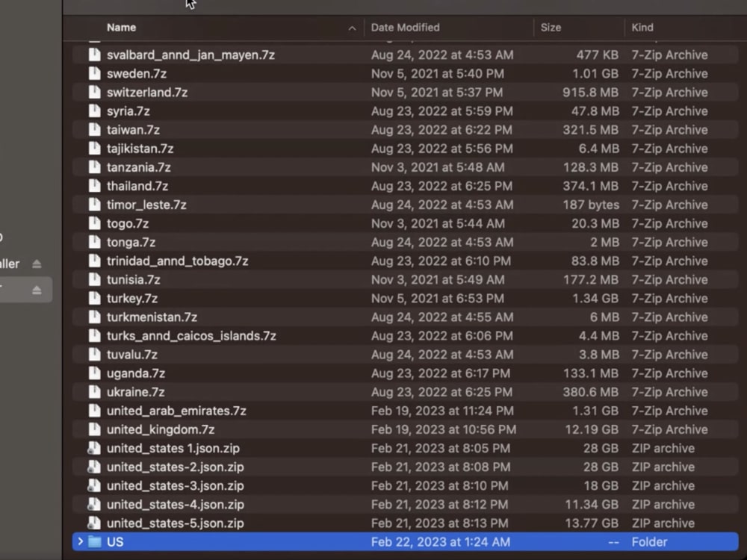
Task: Select the US folder name
Action: 115,541
